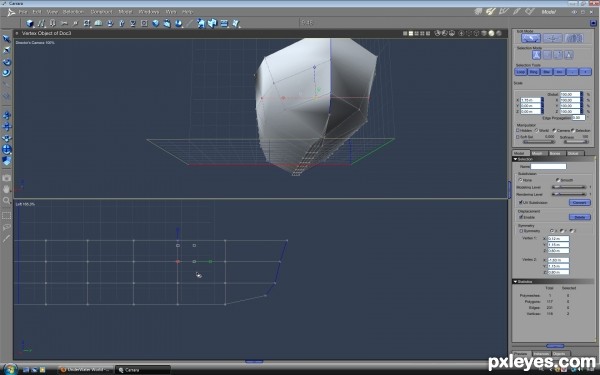Click the rotate tool in left toolbar
This screenshot has height=375, width=600.
click(7, 62)
